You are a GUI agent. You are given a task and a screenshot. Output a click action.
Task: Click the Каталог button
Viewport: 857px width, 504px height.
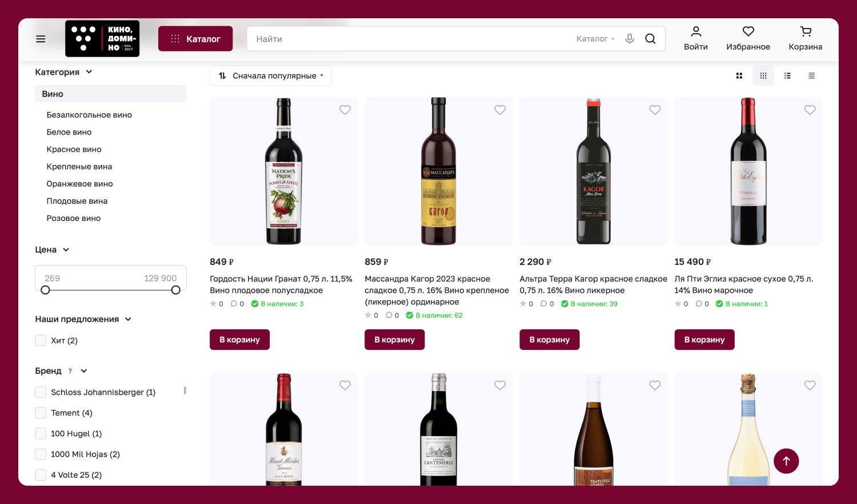195,39
